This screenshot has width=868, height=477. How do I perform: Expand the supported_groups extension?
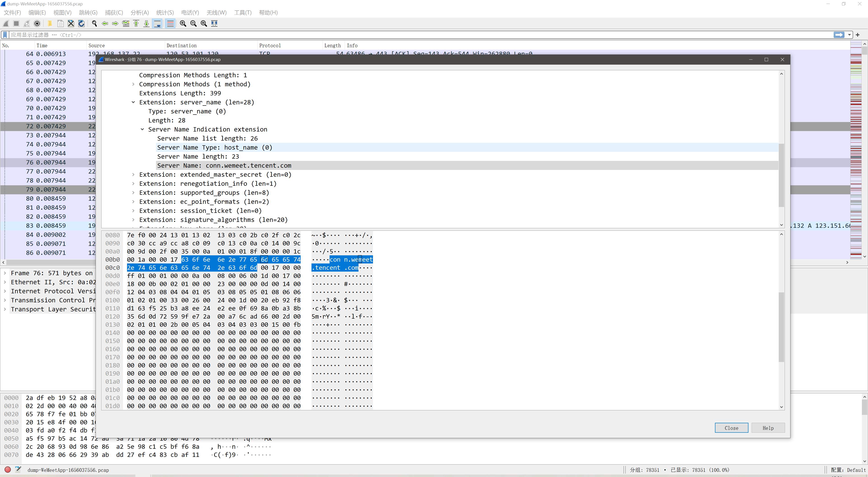[133, 193]
